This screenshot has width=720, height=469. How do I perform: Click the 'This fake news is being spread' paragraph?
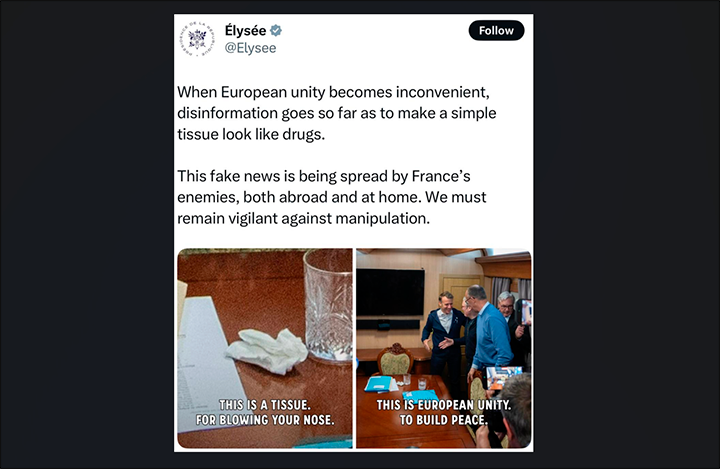pyautogui.click(x=332, y=197)
